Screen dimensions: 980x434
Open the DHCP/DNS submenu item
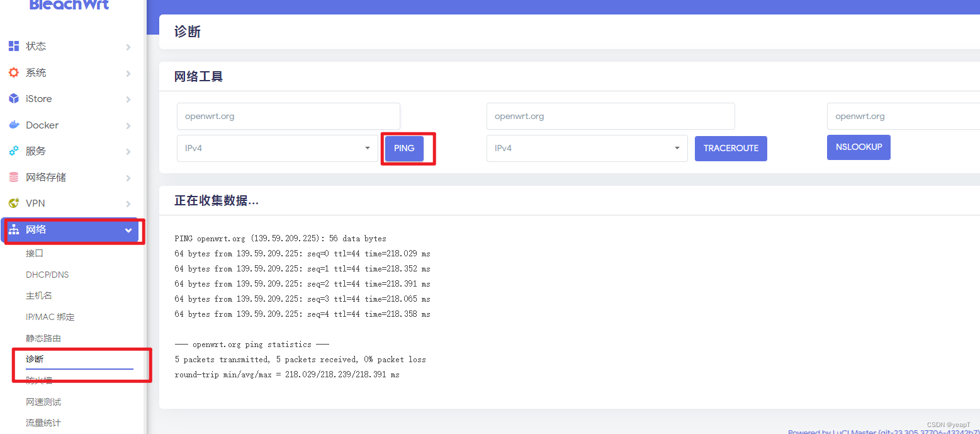(47, 275)
